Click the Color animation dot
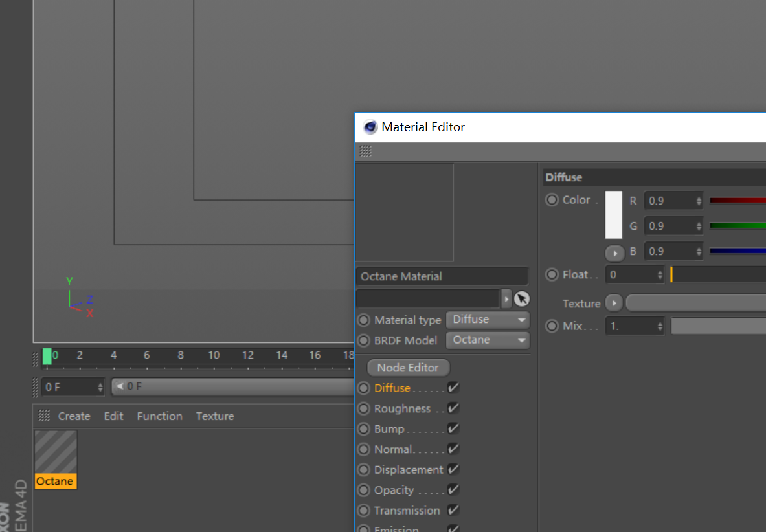The height and width of the screenshot is (532, 766). click(x=552, y=199)
